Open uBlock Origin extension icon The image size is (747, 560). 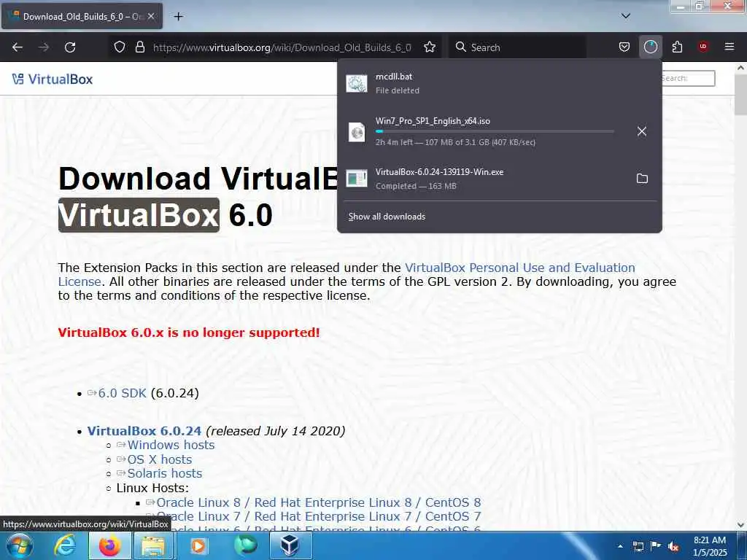click(703, 47)
